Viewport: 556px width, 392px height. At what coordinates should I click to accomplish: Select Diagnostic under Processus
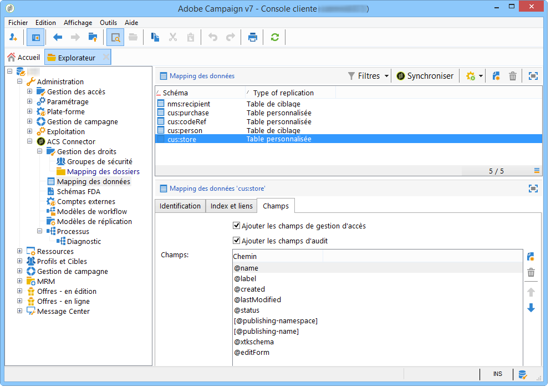tap(84, 242)
